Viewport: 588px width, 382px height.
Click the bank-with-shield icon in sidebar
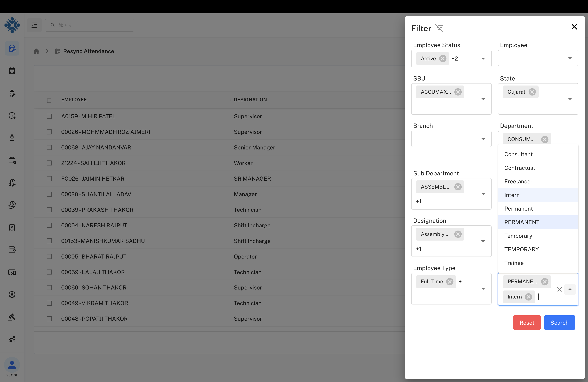point(12,160)
